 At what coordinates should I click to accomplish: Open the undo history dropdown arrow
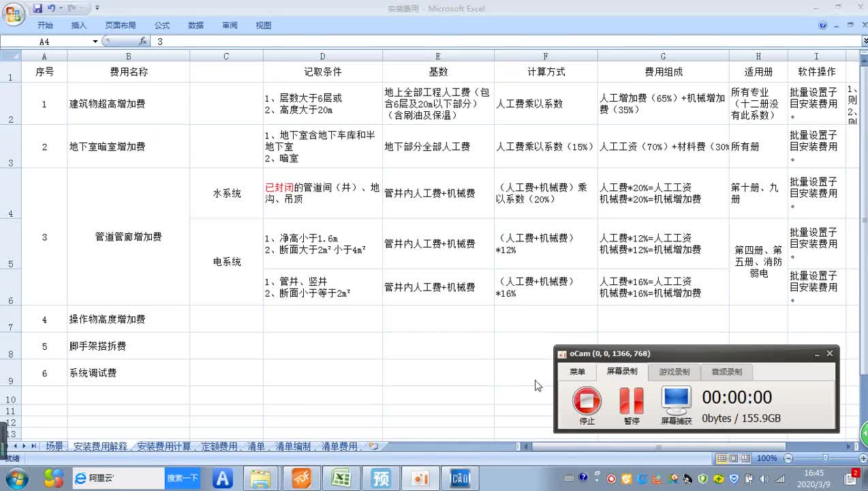point(60,8)
